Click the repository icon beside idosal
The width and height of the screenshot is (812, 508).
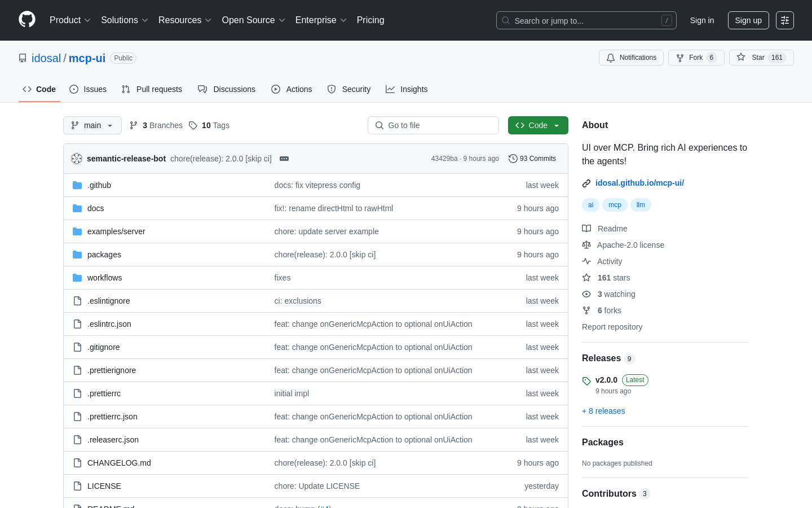(x=23, y=58)
